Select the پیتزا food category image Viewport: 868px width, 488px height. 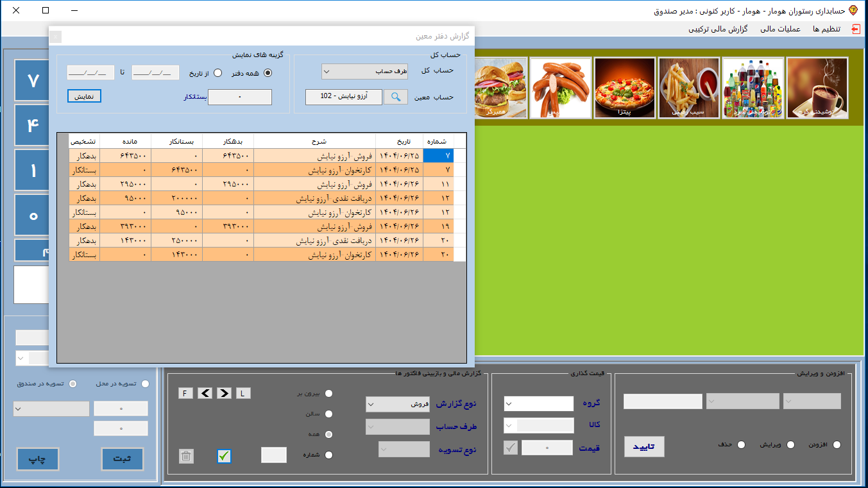[624, 88]
